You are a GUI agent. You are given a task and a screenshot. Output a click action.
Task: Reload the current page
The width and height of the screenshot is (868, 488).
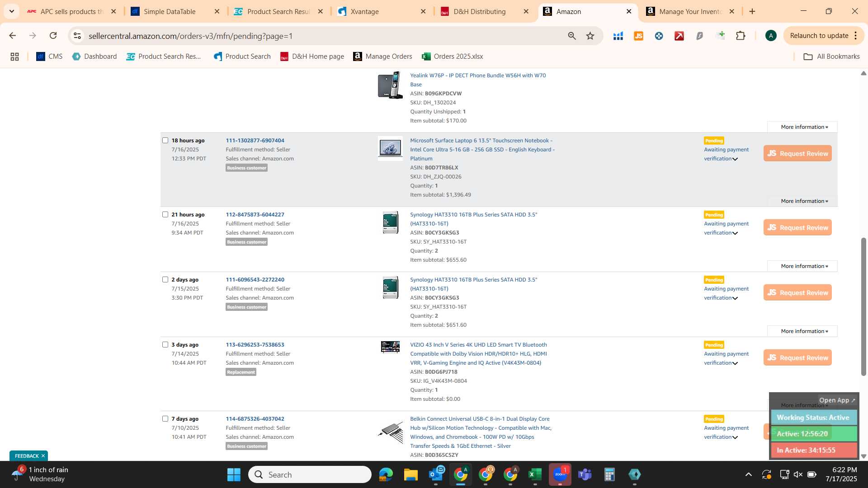[53, 36]
